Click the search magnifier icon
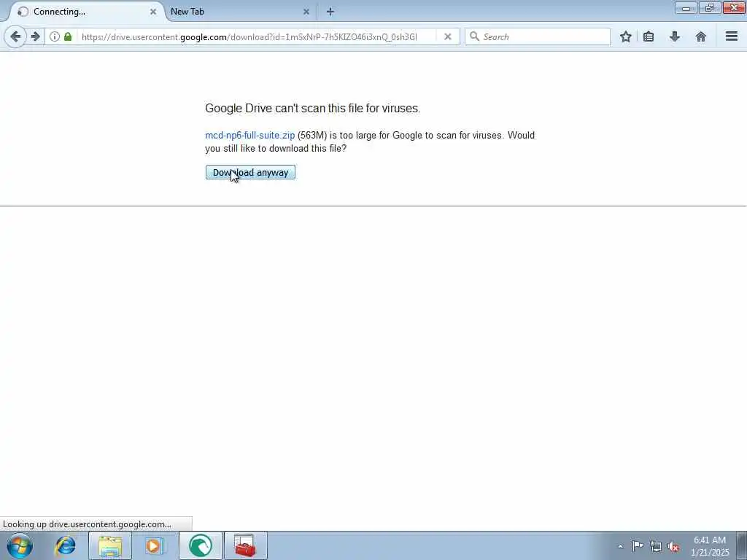Viewport: 747px width, 560px height. [474, 36]
